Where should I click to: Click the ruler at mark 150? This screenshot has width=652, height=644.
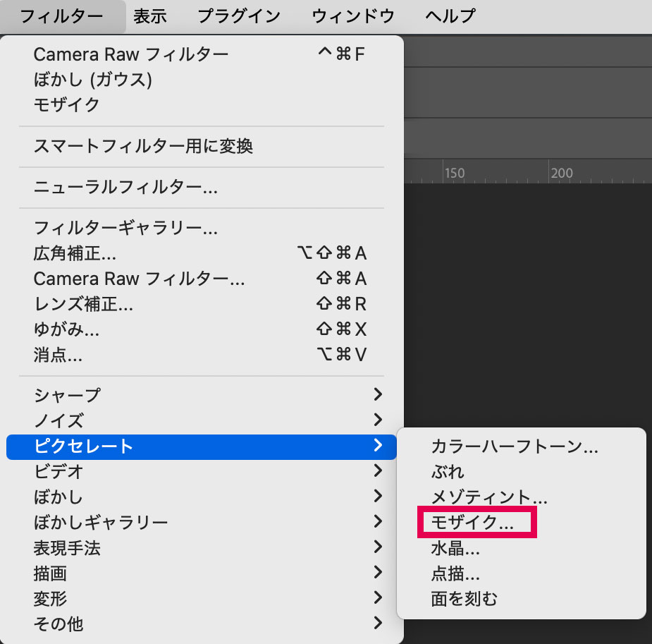[455, 173]
